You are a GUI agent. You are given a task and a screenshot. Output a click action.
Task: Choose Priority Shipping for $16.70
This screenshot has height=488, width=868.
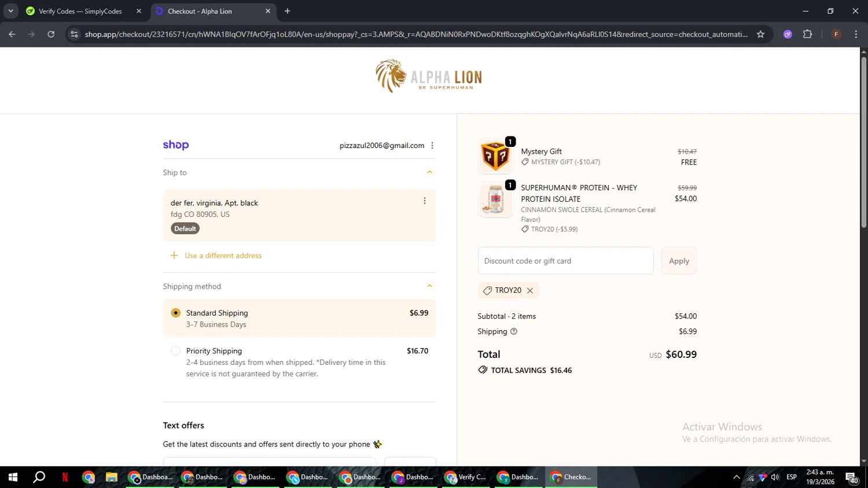[299, 362]
